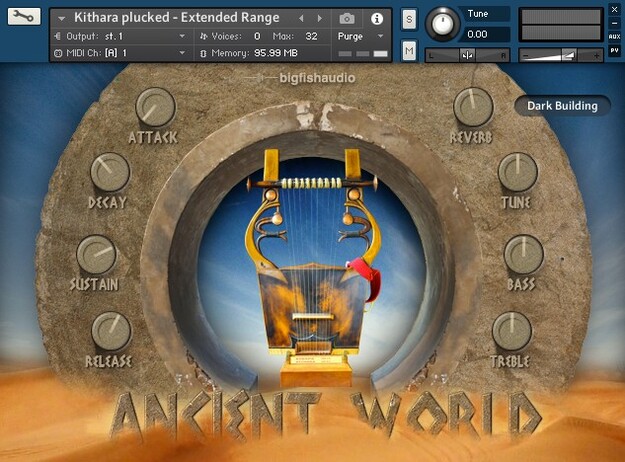Click the camera snapshot icon
The image size is (625, 462).
347,18
